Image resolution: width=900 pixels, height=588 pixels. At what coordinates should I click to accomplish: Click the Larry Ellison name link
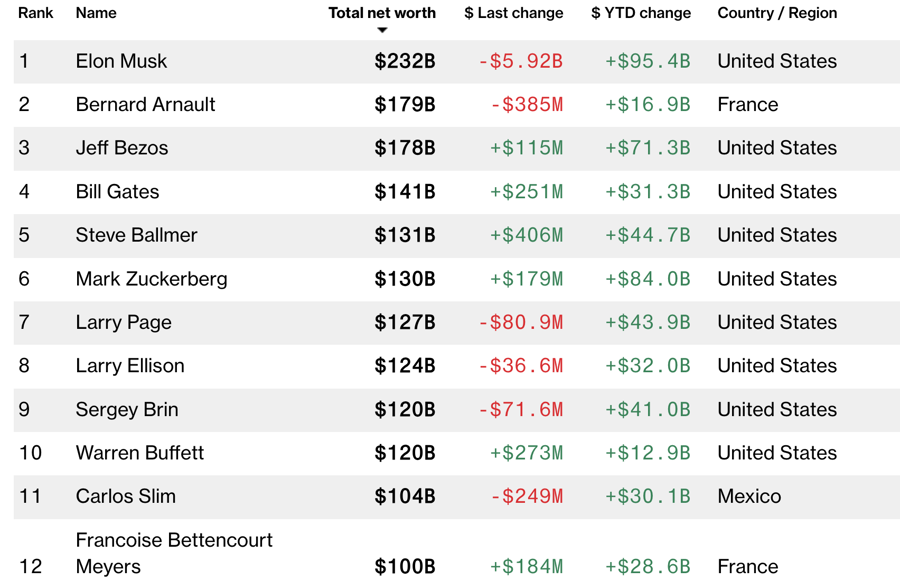[130, 366]
